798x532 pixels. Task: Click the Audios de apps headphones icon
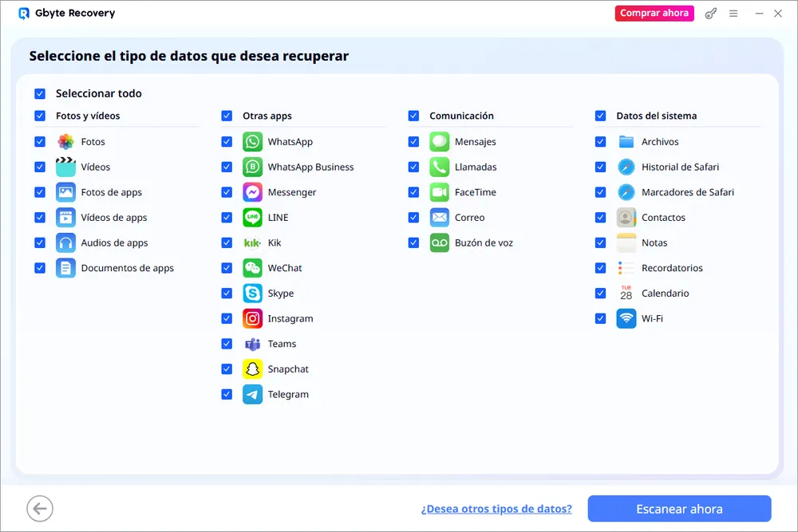(65, 242)
